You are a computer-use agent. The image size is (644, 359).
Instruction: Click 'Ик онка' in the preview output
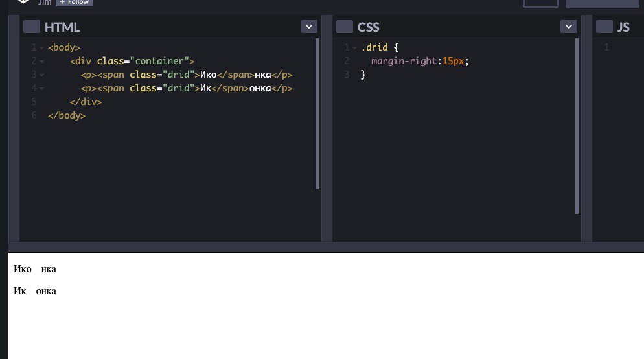click(35, 291)
